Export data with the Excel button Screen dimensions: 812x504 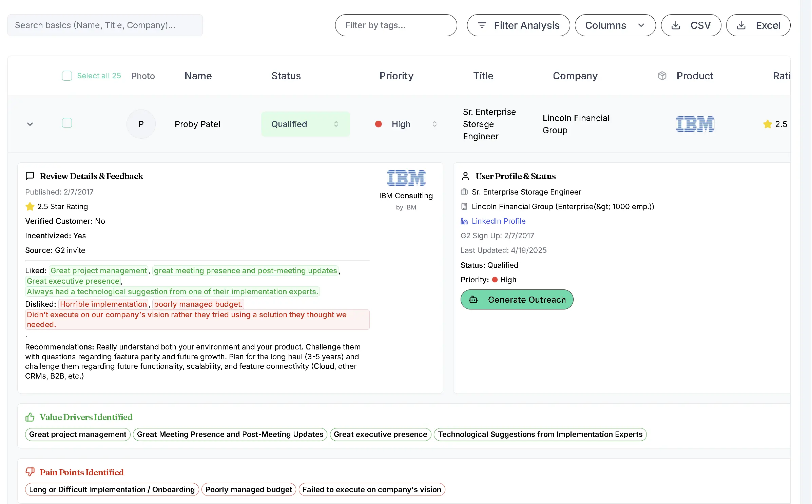click(758, 25)
